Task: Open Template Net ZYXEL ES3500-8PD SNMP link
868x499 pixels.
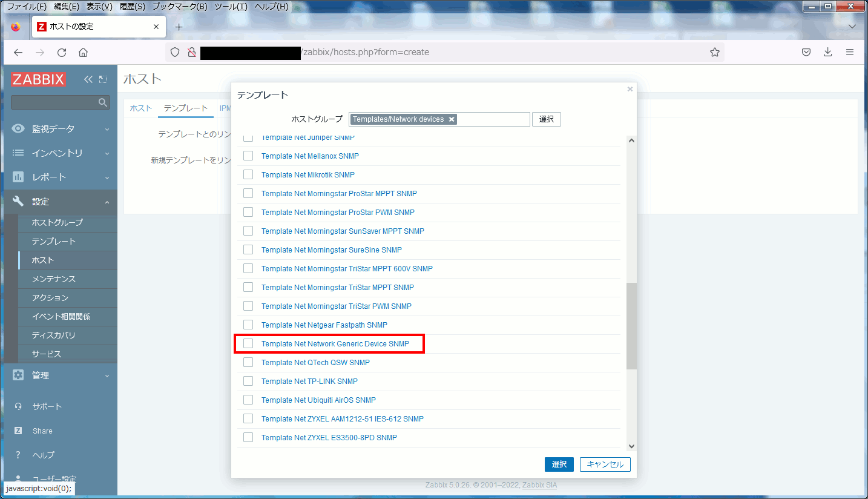Action: click(x=329, y=437)
